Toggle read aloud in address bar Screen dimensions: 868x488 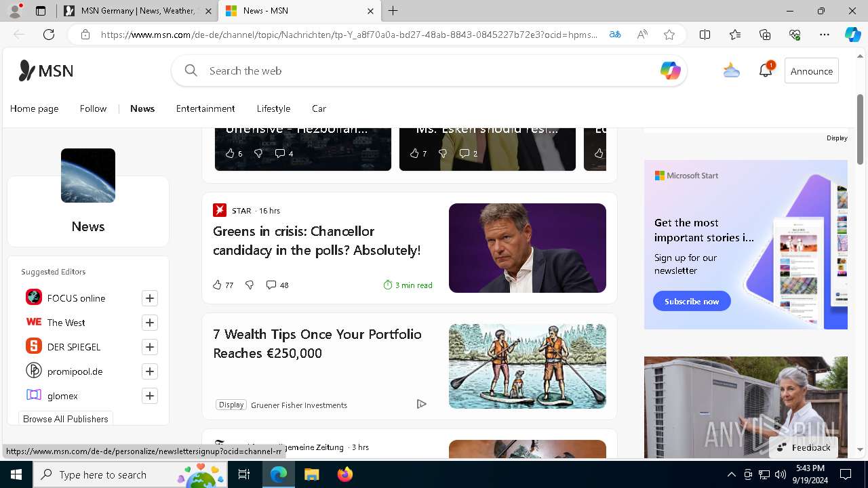coord(642,35)
